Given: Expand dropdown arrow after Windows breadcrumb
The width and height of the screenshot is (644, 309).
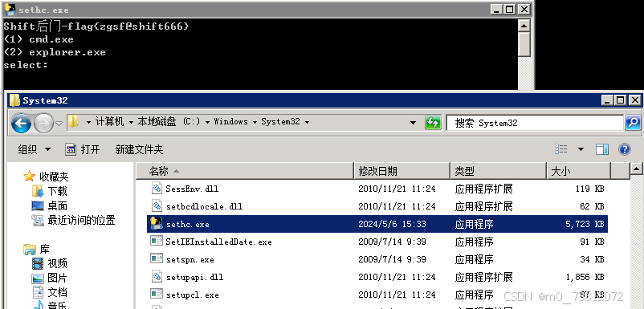Looking at the screenshot, I should [255, 122].
